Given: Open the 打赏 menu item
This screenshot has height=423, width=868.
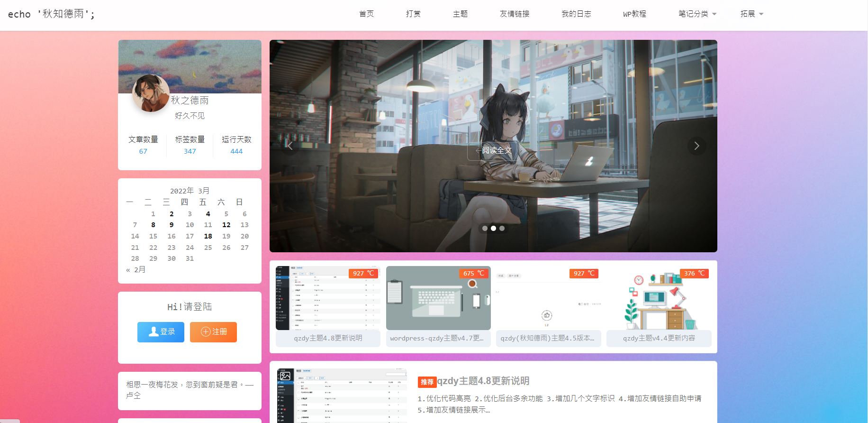Looking at the screenshot, I should click(x=413, y=14).
